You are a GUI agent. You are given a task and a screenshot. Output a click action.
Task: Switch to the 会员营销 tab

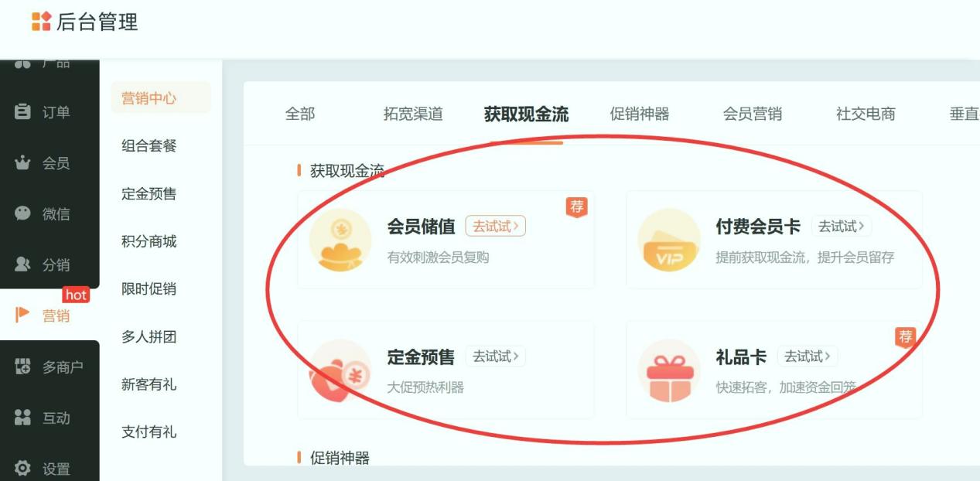click(753, 114)
